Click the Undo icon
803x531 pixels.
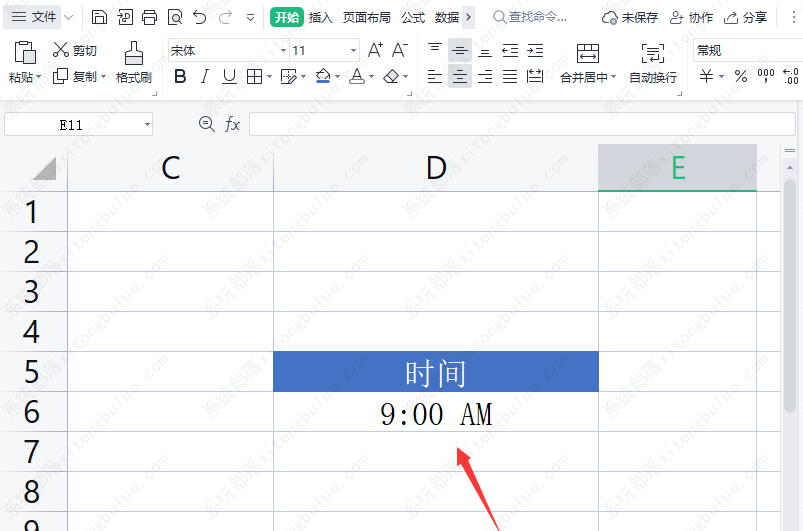coord(200,17)
